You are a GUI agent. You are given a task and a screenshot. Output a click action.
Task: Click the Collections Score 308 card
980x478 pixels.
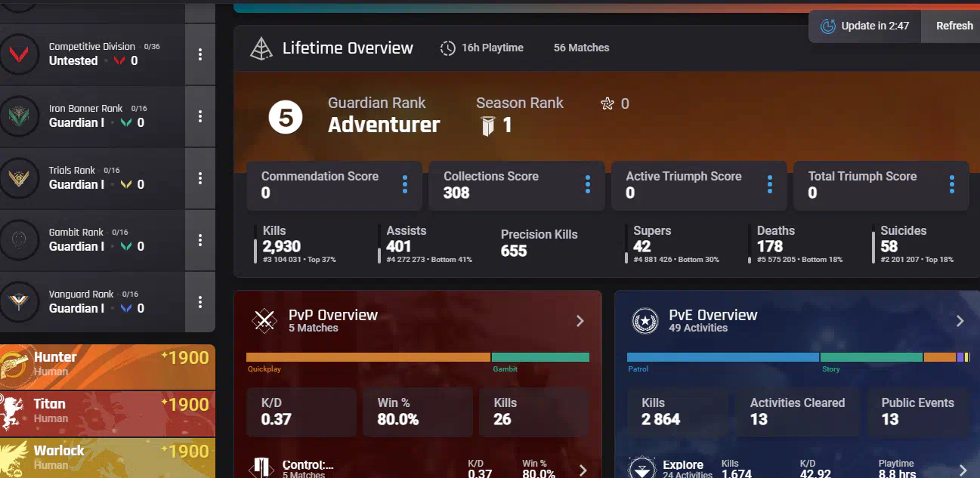pos(517,185)
